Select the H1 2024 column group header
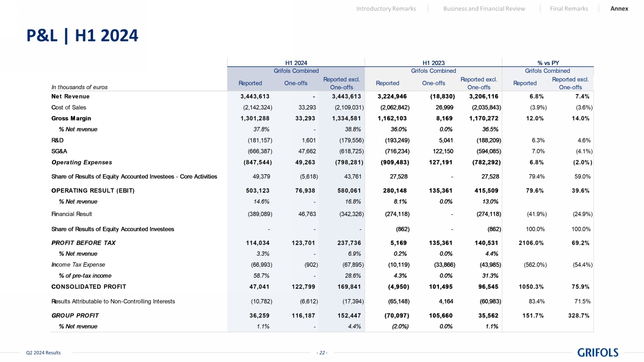This screenshot has height=362, width=644. (296, 63)
